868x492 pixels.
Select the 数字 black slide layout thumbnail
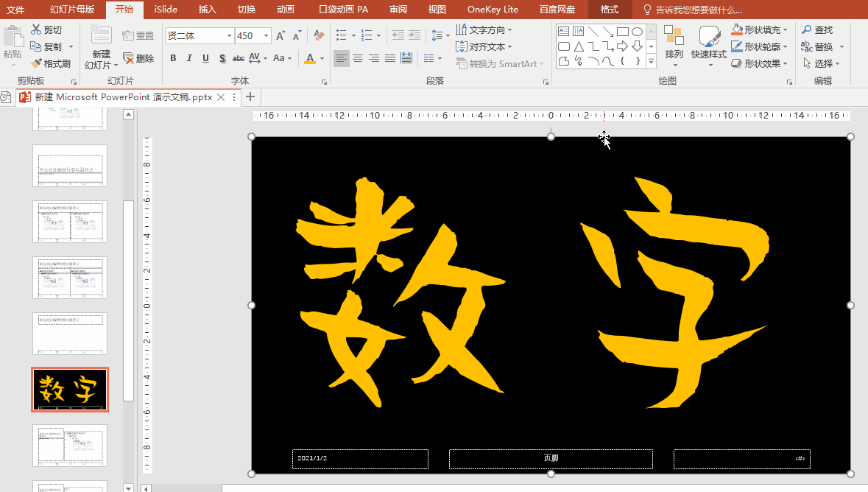coord(70,389)
